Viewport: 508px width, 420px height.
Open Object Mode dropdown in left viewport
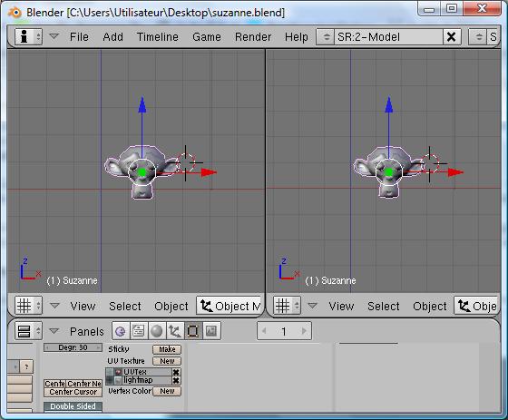[x=230, y=306]
